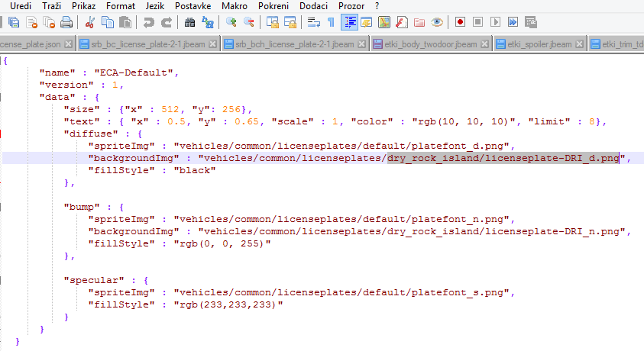Switch to the cense_plate.json tab
This screenshot has height=351, width=644.
(x=31, y=44)
